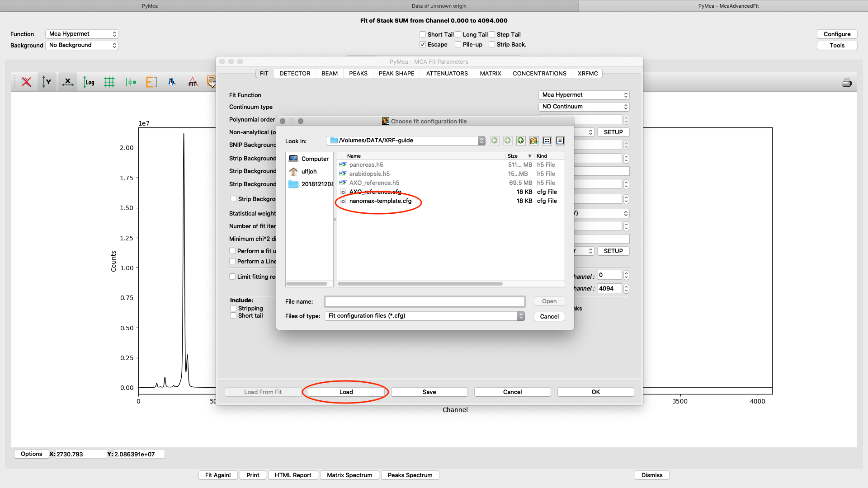Click the peak search icon

click(172, 82)
